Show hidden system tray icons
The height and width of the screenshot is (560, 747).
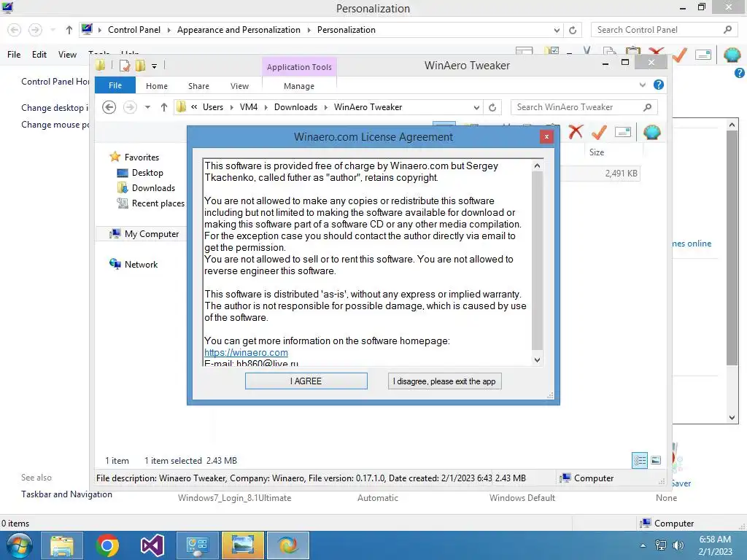click(643, 545)
